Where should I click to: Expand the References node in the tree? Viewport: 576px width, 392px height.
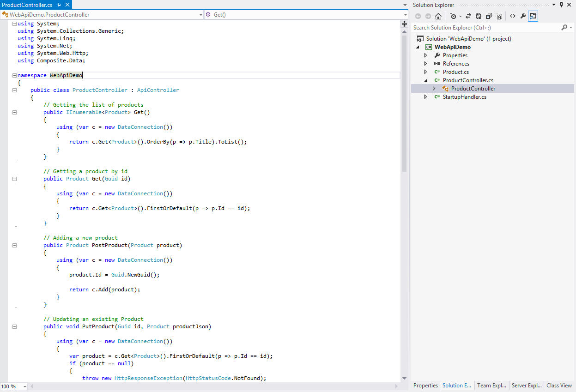[426, 64]
